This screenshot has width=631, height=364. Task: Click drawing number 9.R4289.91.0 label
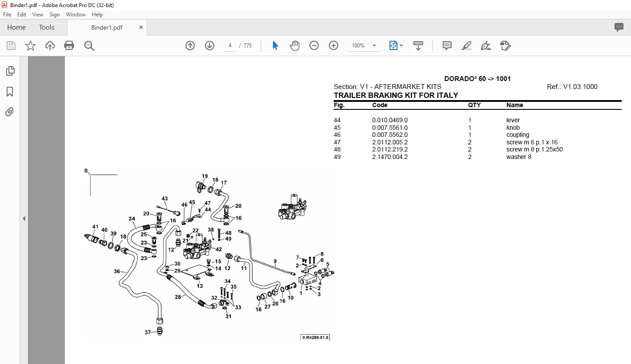point(315,337)
